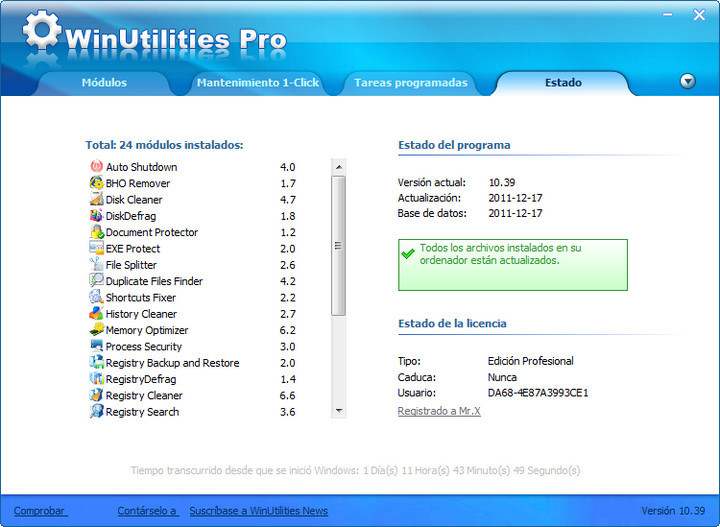Click the RegistryDefrag icon
This screenshot has width=720, height=527.
[x=96, y=379]
